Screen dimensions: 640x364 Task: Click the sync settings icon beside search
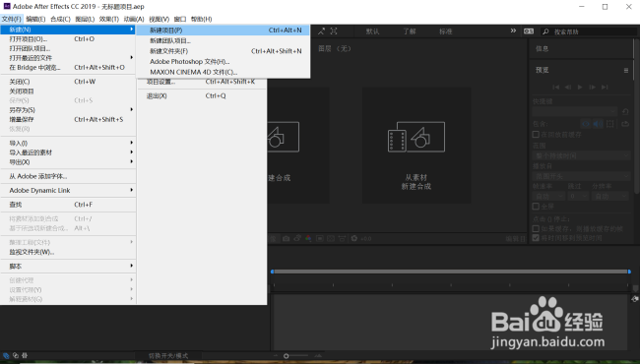click(x=529, y=31)
